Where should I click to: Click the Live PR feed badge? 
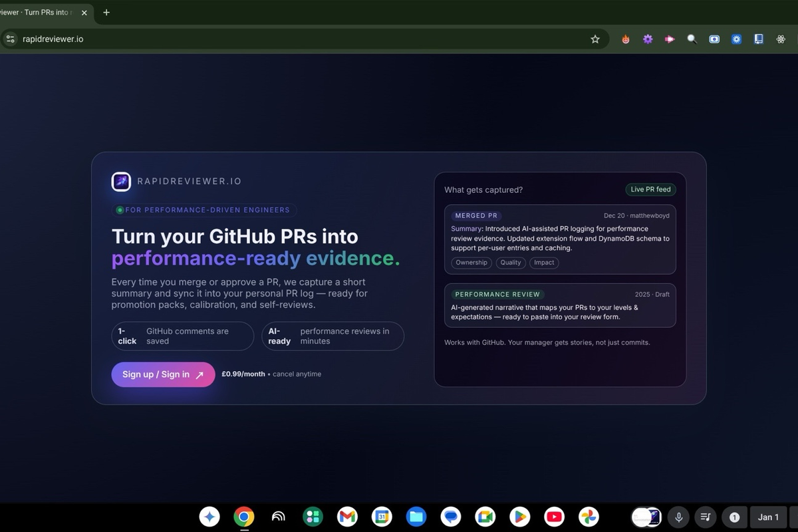point(650,189)
